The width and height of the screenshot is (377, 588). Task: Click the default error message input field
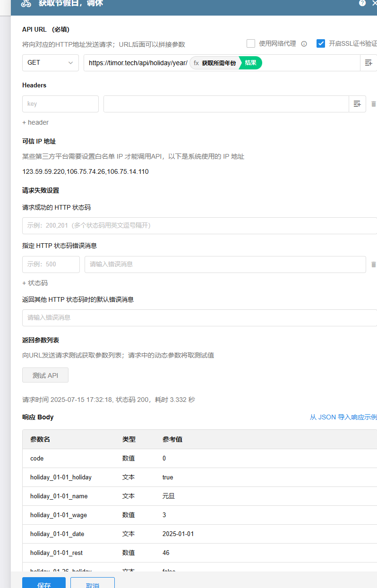point(198,318)
